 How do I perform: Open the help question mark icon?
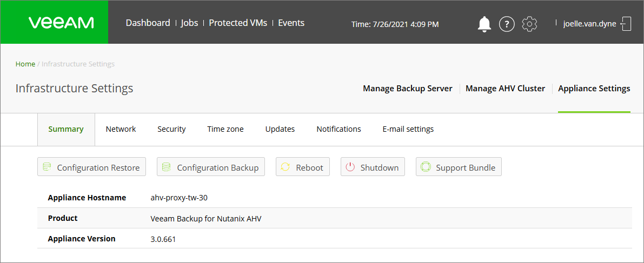507,24
